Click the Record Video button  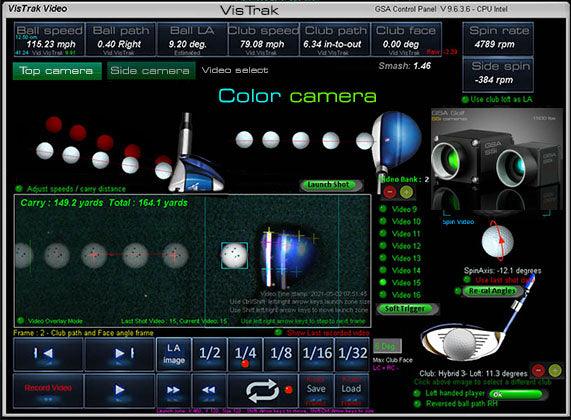(48, 389)
